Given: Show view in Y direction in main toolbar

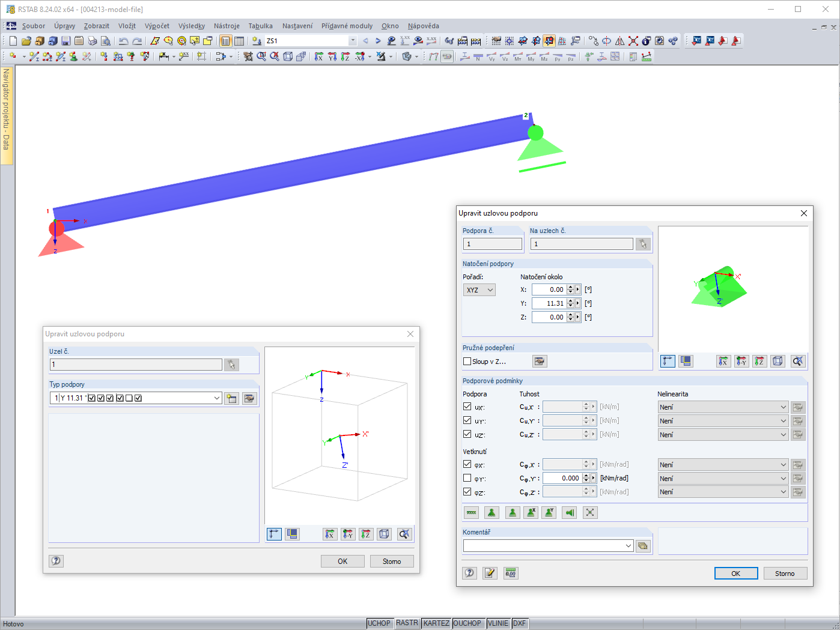Looking at the screenshot, I should pyautogui.click(x=332, y=56).
